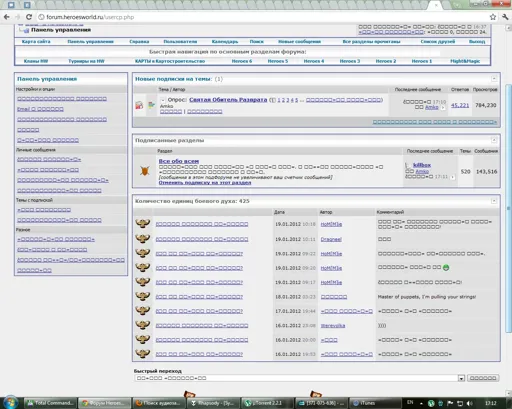
Task: Click the eagle icon in the Dragneel row
Action: (143, 239)
